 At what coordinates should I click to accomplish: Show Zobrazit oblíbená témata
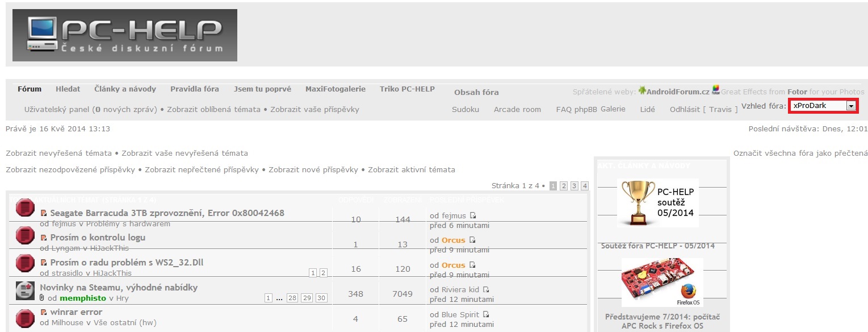point(214,109)
